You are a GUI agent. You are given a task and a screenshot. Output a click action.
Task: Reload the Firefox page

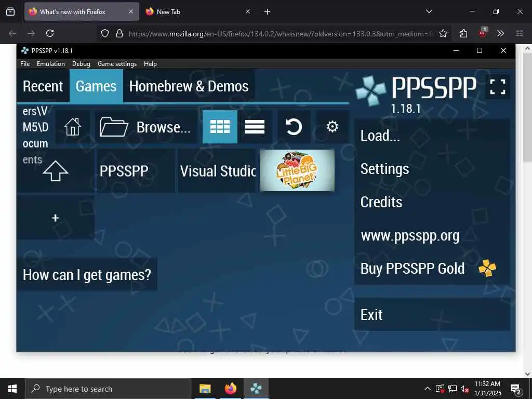click(50, 33)
